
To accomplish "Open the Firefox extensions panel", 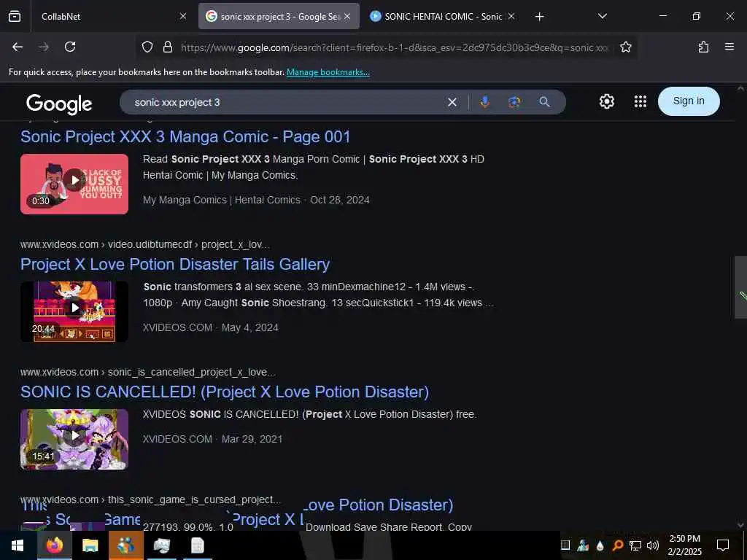I will (703, 47).
